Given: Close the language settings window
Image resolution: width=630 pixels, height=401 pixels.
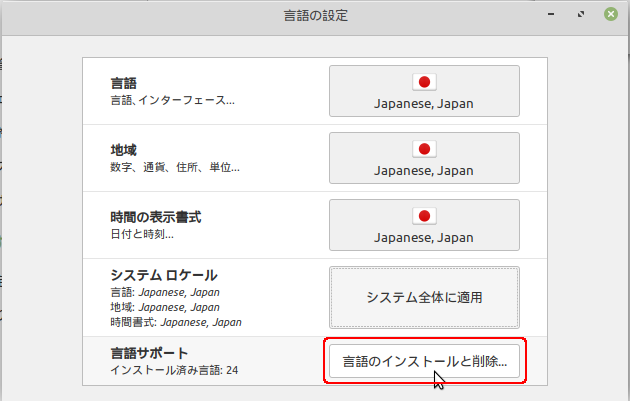Looking at the screenshot, I should click(x=610, y=15).
